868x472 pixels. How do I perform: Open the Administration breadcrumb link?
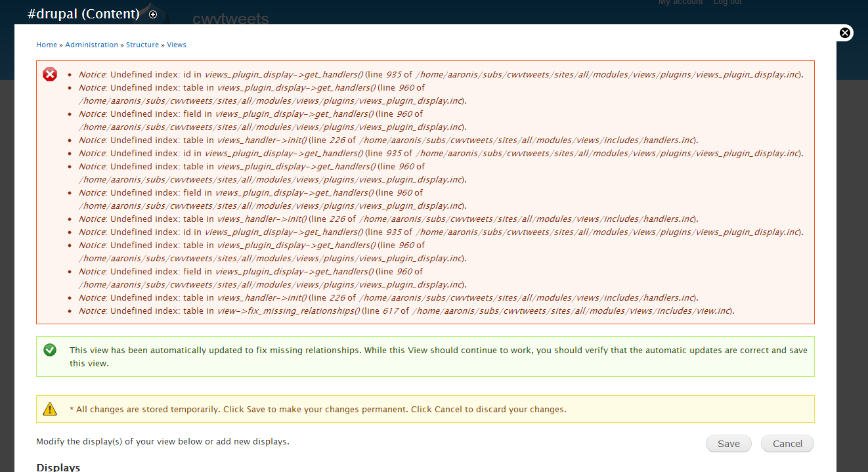pyautogui.click(x=92, y=45)
